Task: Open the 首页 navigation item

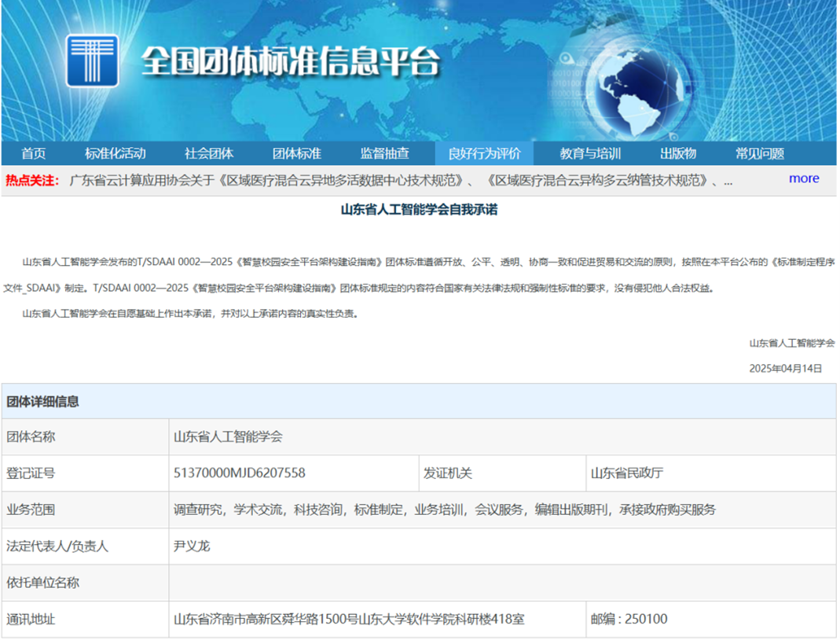Action: 34,154
